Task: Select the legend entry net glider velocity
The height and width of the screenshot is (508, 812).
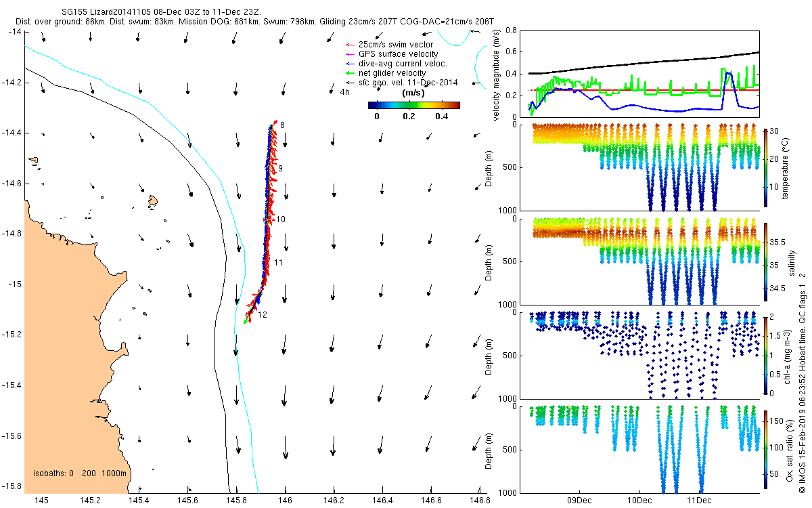Action: tap(392, 73)
